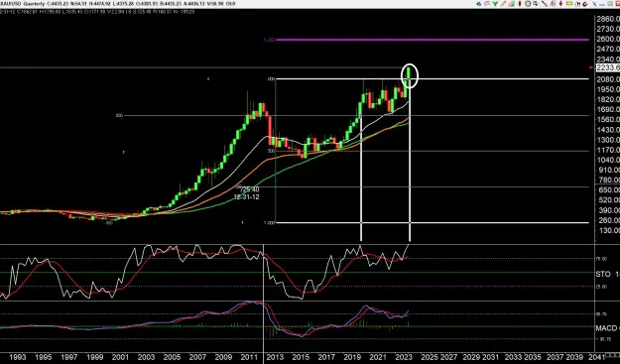The width and height of the screenshot is (620, 364).
Task: Click the 12-31-12 date annotation
Action: coord(246,196)
